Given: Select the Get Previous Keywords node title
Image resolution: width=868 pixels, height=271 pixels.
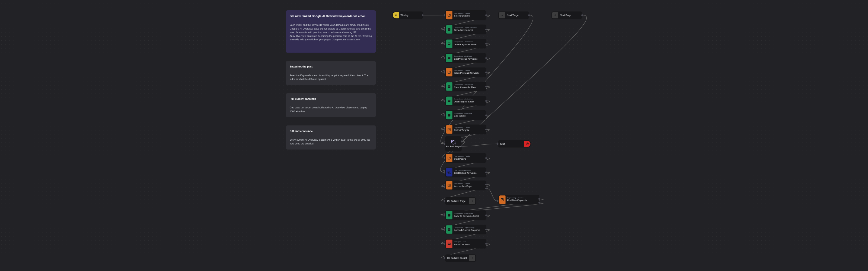Looking at the screenshot, I should point(466,59).
